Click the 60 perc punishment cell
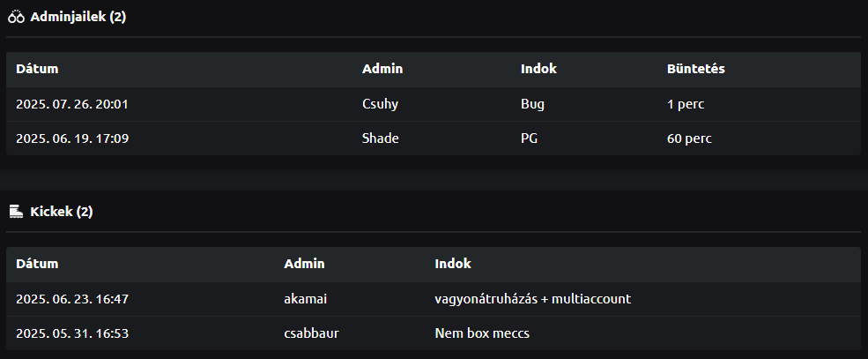 (689, 138)
